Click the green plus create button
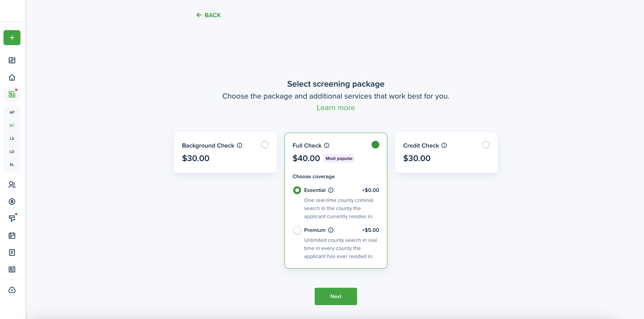The height and width of the screenshot is (319, 644). (12, 38)
